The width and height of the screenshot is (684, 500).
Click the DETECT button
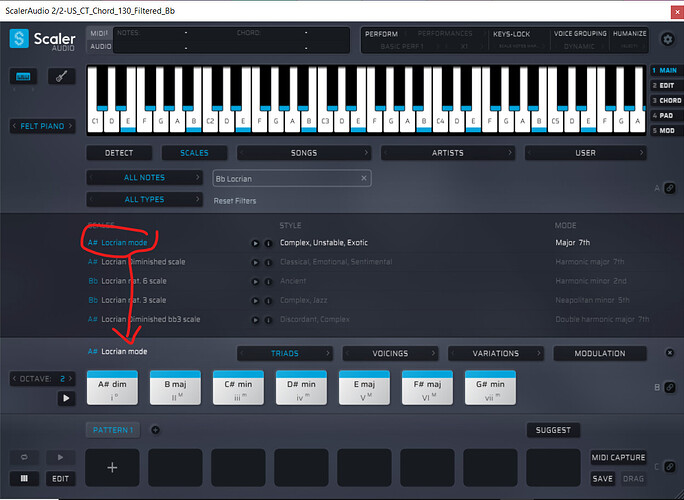point(119,153)
